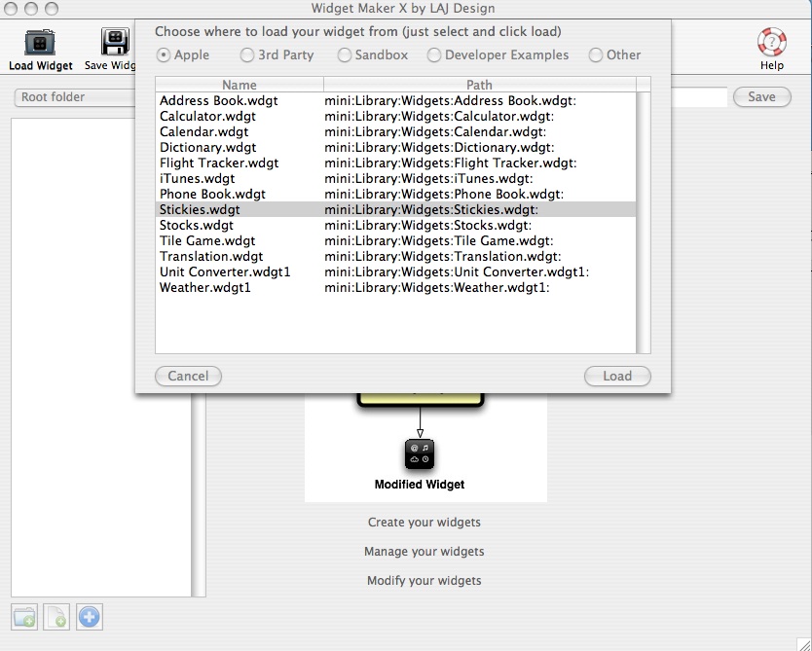The height and width of the screenshot is (651, 812).
Task: Select the Sandbox radio button
Action: (344, 54)
